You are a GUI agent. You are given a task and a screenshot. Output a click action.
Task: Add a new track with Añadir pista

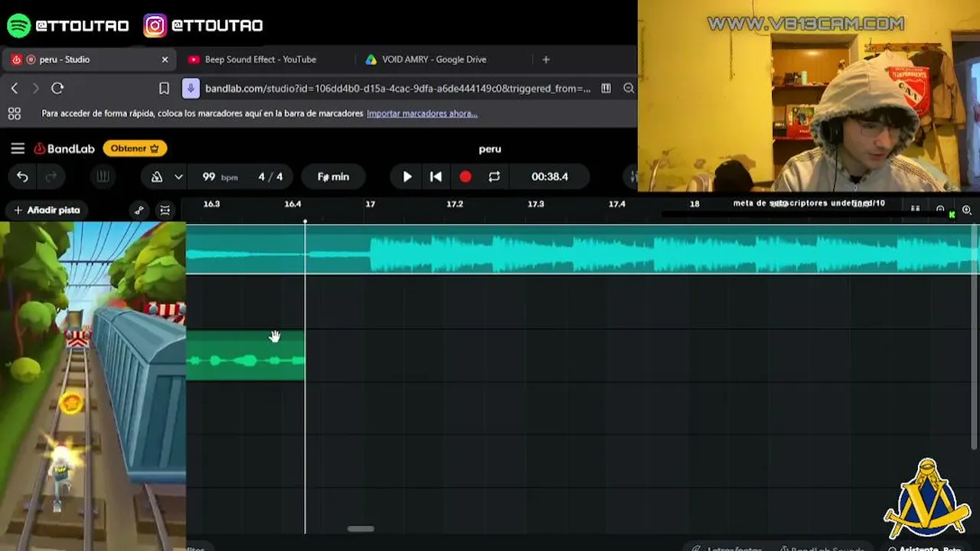point(47,210)
